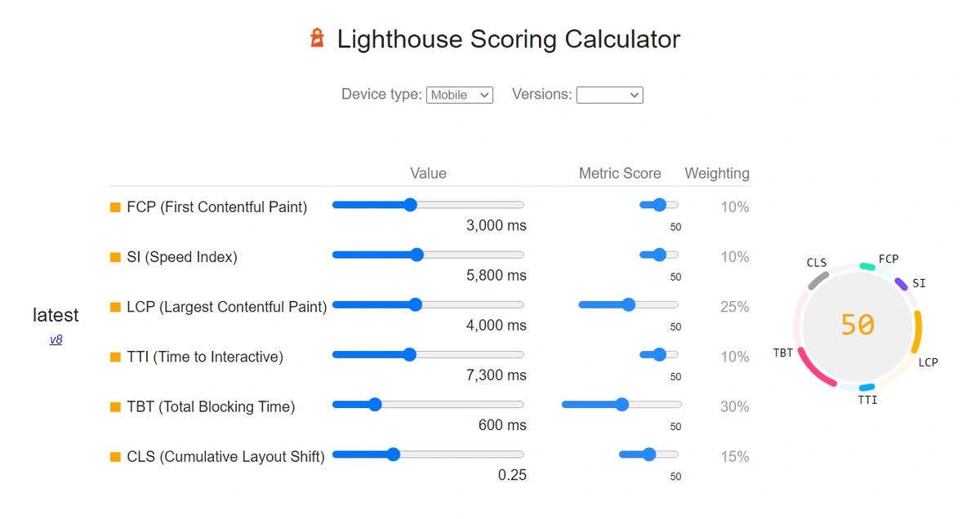980x519 pixels.
Task: Click the CLS value slider handle
Action: pyautogui.click(x=393, y=455)
